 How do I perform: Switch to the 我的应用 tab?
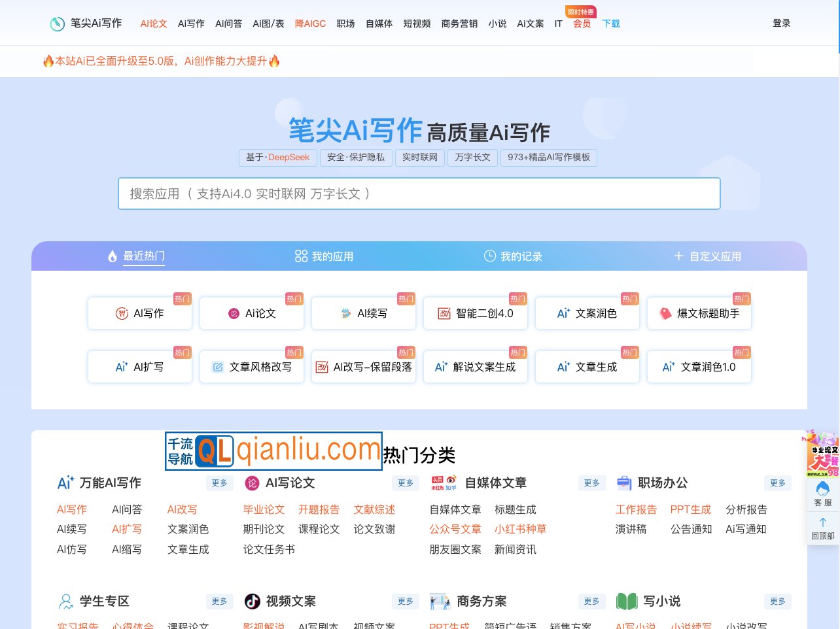pos(324,256)
